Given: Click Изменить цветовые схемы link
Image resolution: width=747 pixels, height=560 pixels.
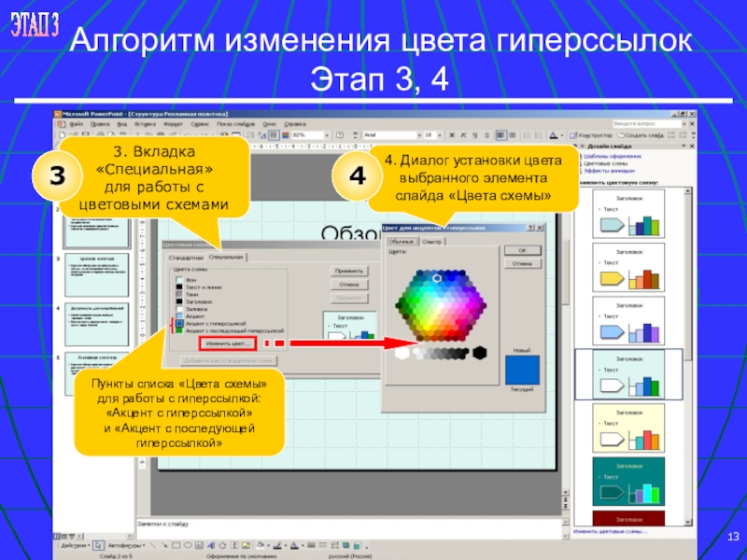Looking at the screenshot, I should tap(611, 531).
